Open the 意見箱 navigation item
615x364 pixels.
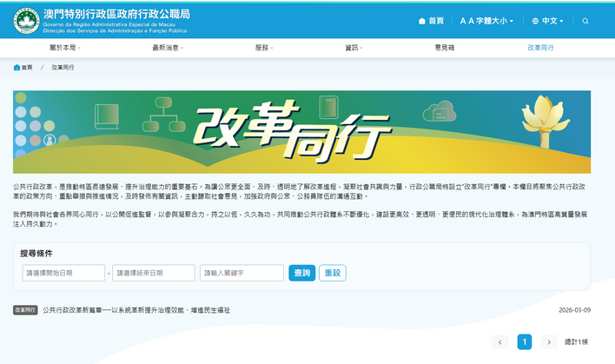444,48
